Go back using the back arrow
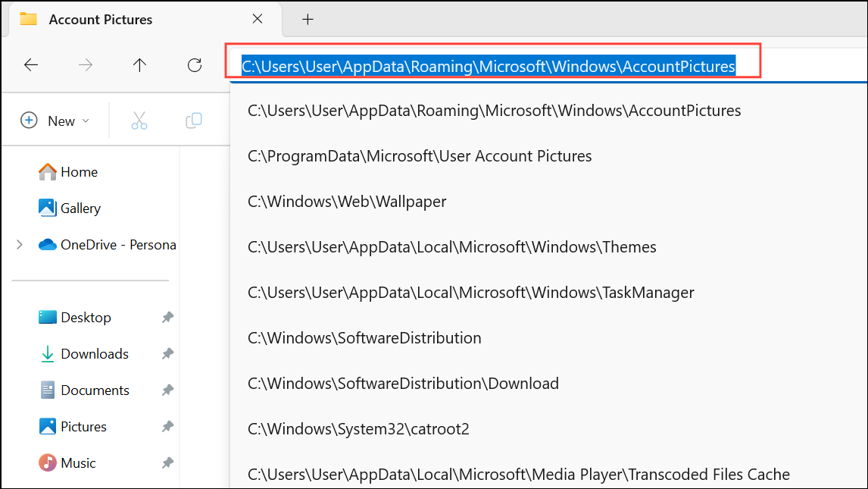The image size is (868, 489). coord(31,65)
